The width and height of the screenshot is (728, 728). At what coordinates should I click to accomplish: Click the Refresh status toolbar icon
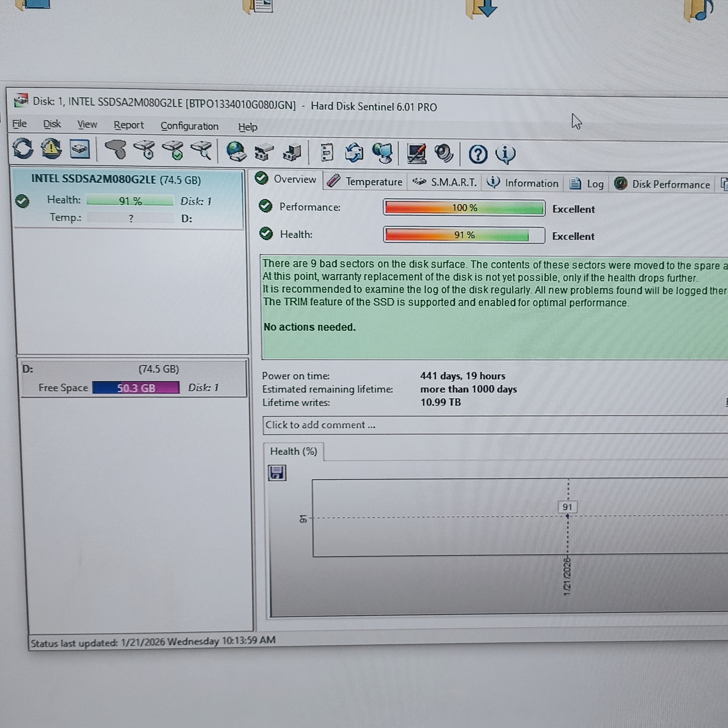tap(23, 148)
